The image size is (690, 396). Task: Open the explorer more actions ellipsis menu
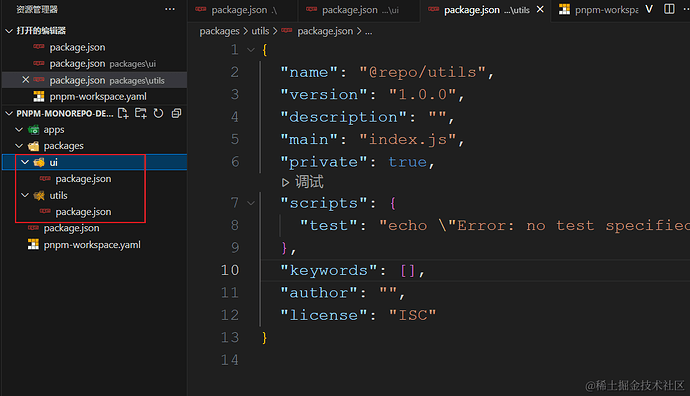pos(170,9)
